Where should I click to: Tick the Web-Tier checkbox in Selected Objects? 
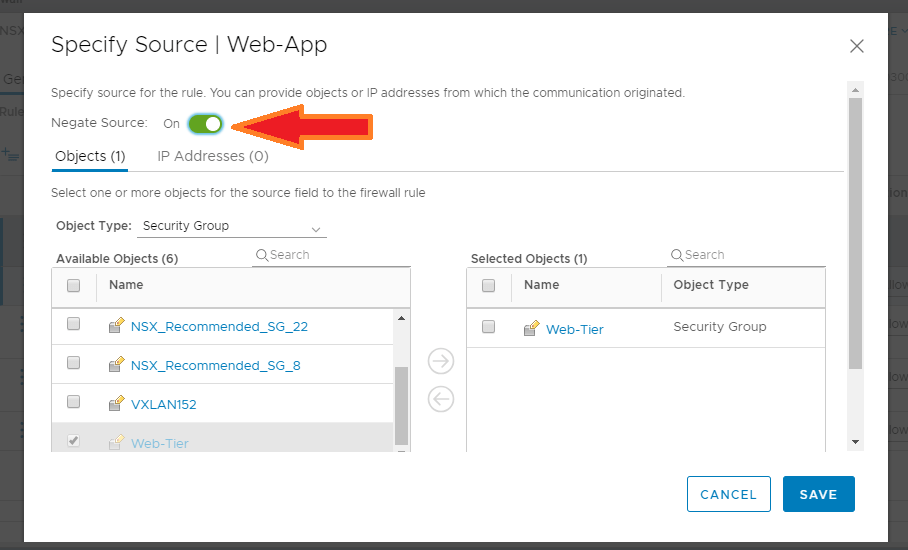(489, 327)
